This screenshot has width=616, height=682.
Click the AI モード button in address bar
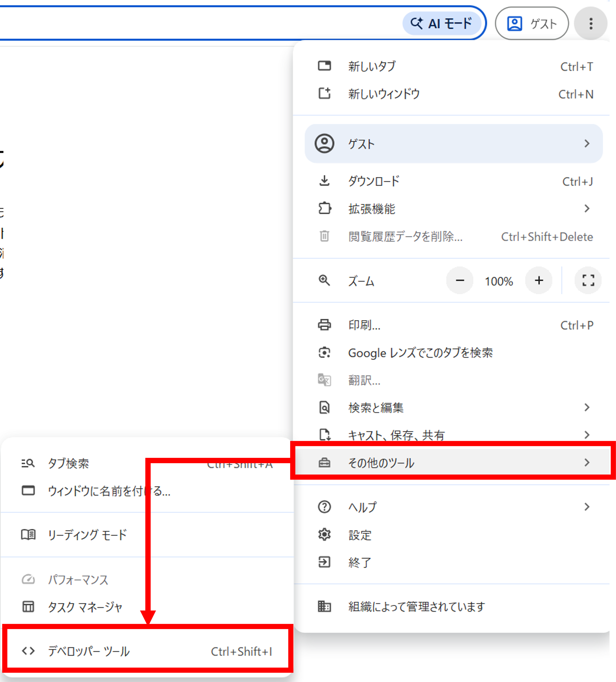(x=442, y=24)
